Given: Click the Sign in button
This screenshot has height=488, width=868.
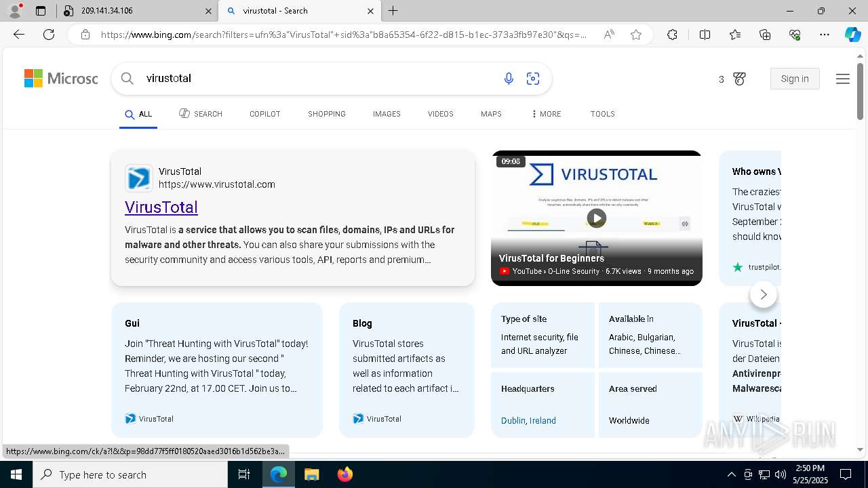Looking at the screenshot, I should [x=795, y=79].
